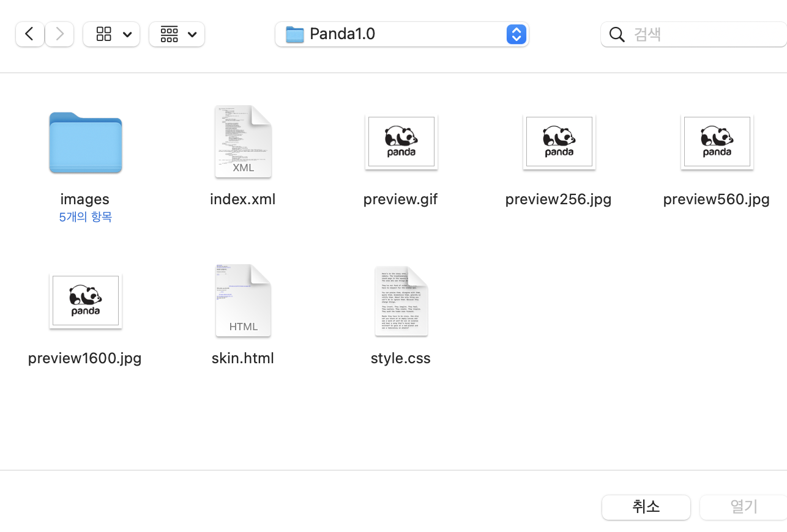Viewport: 787px width, 532px height.
Task: Open the icon view mode dropdown
Action: (x=111, y=34)
